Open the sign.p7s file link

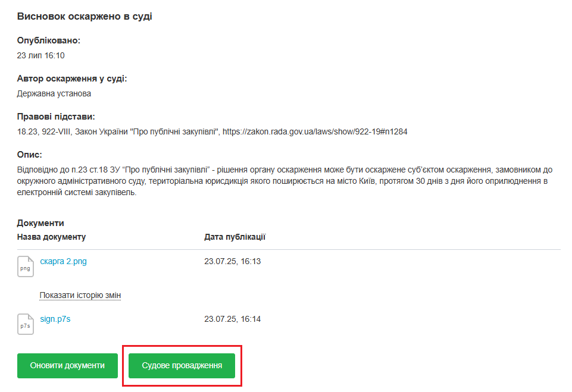click(55, 319)
